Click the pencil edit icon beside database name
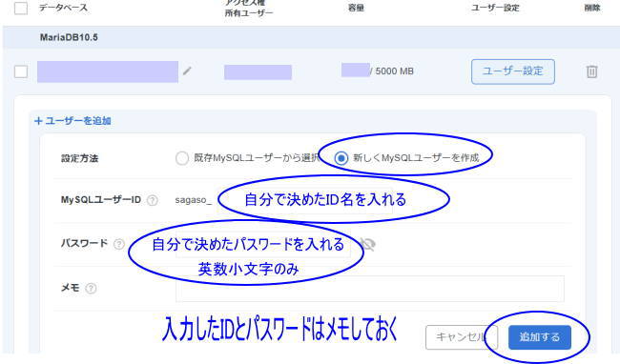This screenshot has width=620, height=364. [x=187, y=71]
